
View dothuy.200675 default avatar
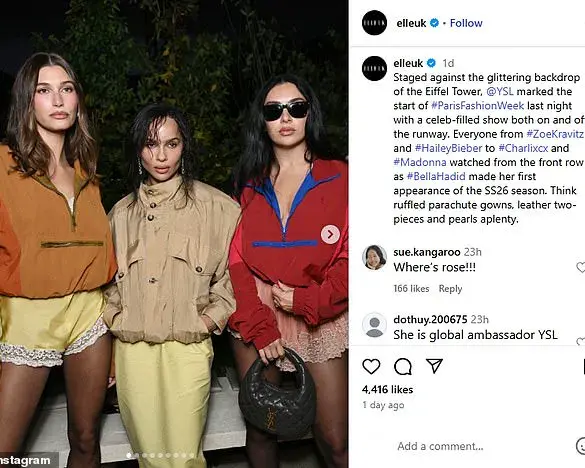pos(374,325)
